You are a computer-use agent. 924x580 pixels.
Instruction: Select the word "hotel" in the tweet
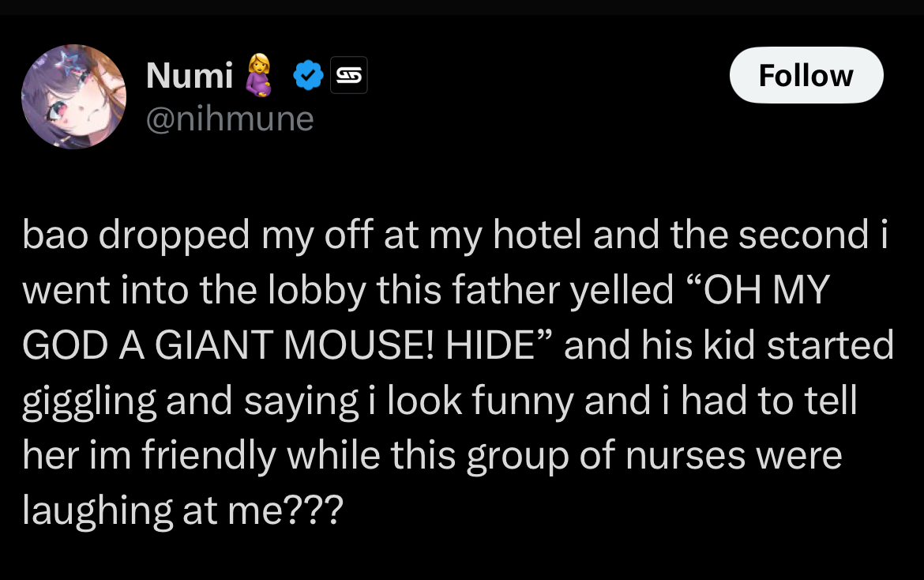pos(535,236)
